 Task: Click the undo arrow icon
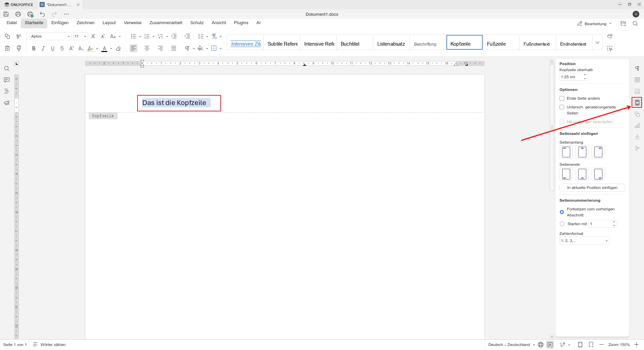(x=42, y=14)
